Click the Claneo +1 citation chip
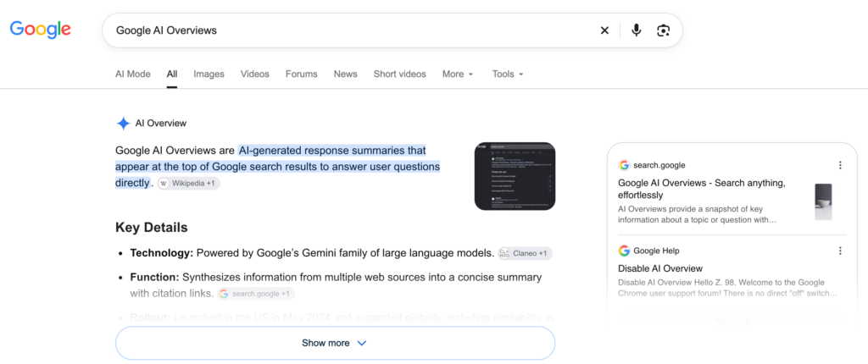The image size is (868, 364). pyautogui.click(x=525, y=253)
